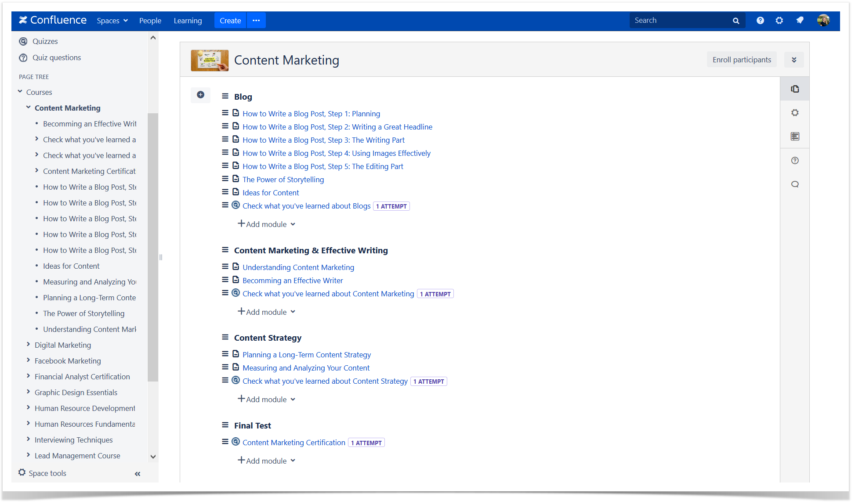Open Step 4: Using Images Effectively link
Viewport: 855px width, 504px height.
point(337,153)
